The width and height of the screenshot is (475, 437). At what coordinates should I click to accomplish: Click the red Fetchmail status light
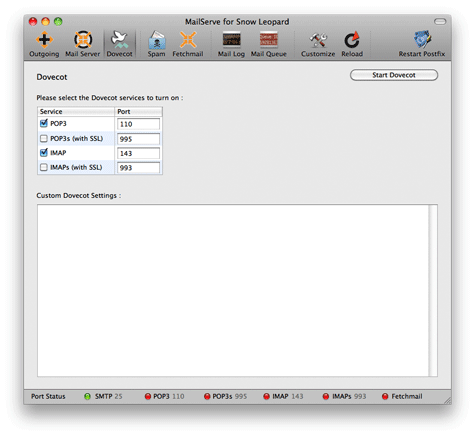(385, 396)
